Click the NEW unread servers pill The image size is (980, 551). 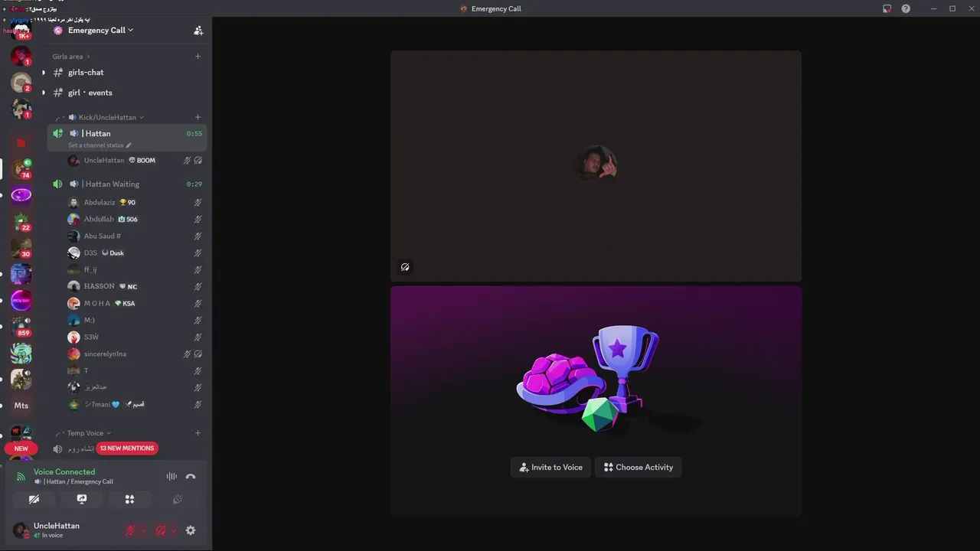click(x=21, y=448)
